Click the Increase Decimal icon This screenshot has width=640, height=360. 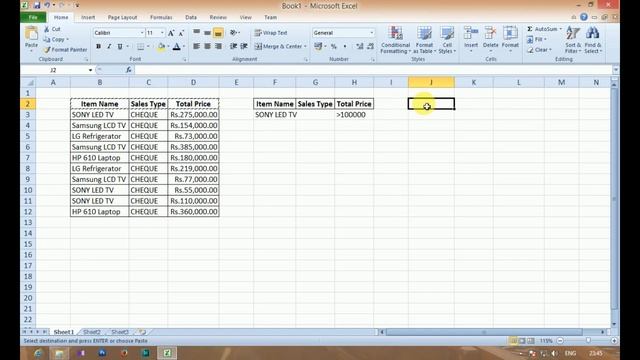point(360,47)
